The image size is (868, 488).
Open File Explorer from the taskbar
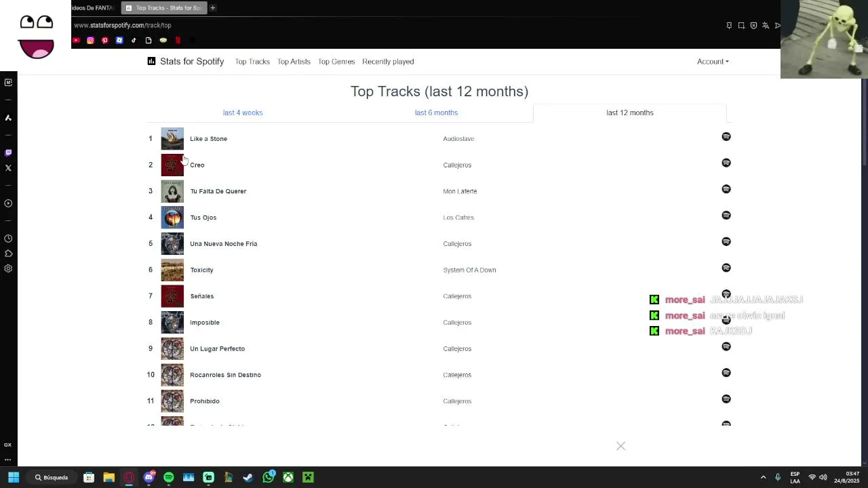click(x=108, y=477)
